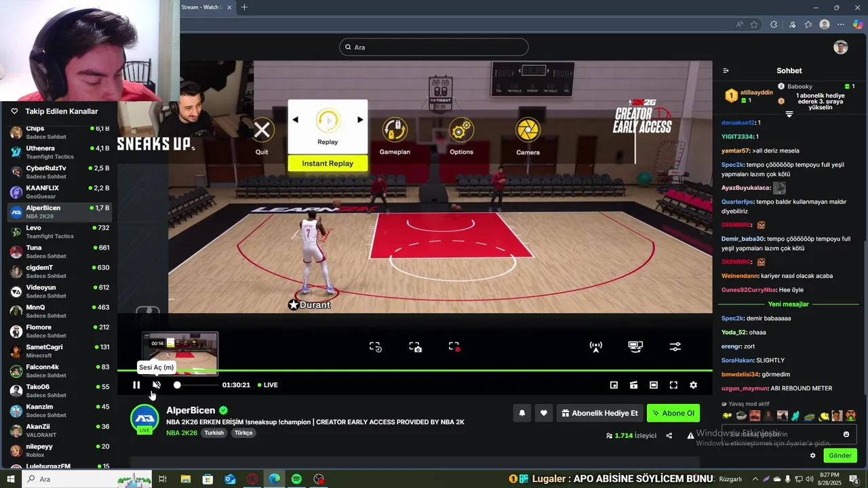Open picture-in-picture mode icon
The width and height of the screenshot is (868, 488).
(x=614, y=385)
